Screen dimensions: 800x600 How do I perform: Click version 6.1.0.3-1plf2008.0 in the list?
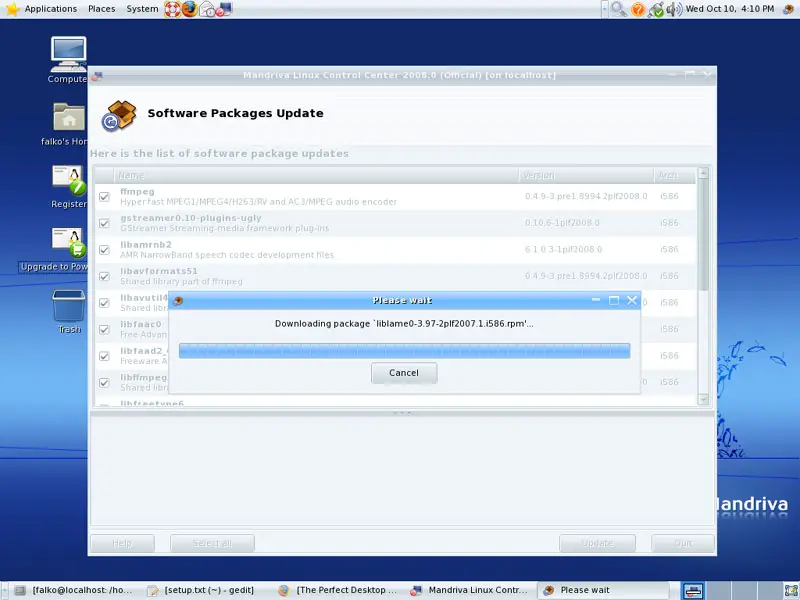click(x=564, y=249)
